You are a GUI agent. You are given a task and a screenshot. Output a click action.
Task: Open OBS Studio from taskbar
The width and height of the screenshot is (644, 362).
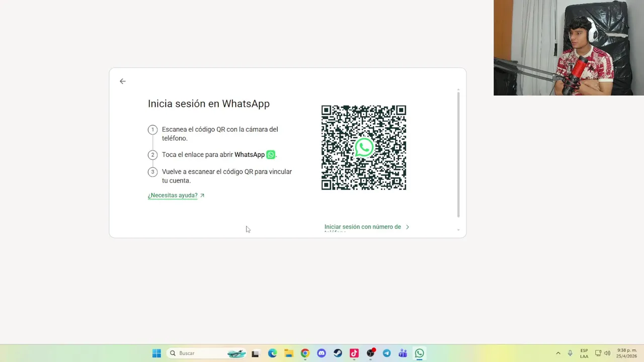(x=371, y=353)
